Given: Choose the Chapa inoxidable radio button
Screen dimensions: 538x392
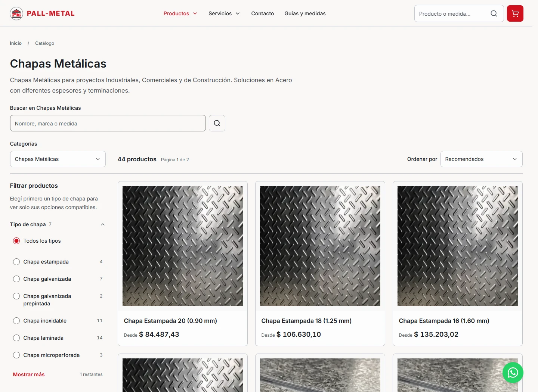Looking at the screenshot, I should coord(16,321).
